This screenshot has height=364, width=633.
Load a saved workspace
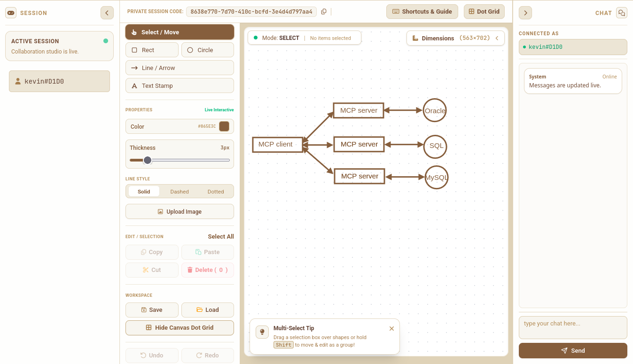click(x=208, y=310)
